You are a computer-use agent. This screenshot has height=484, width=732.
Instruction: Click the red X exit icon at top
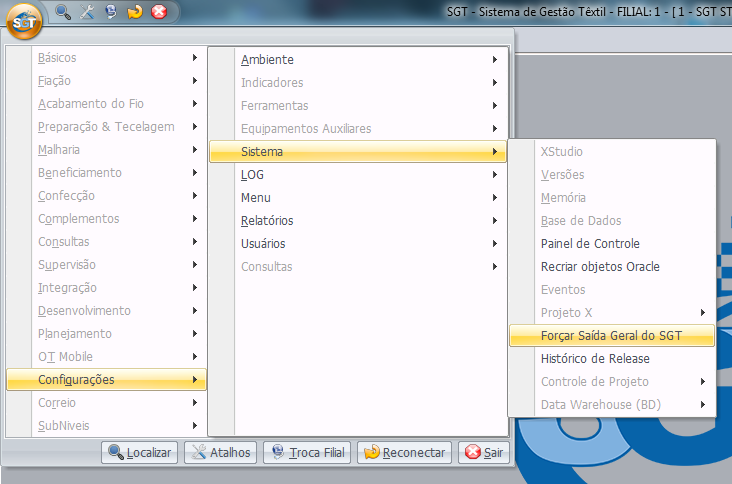pos(158,12)
